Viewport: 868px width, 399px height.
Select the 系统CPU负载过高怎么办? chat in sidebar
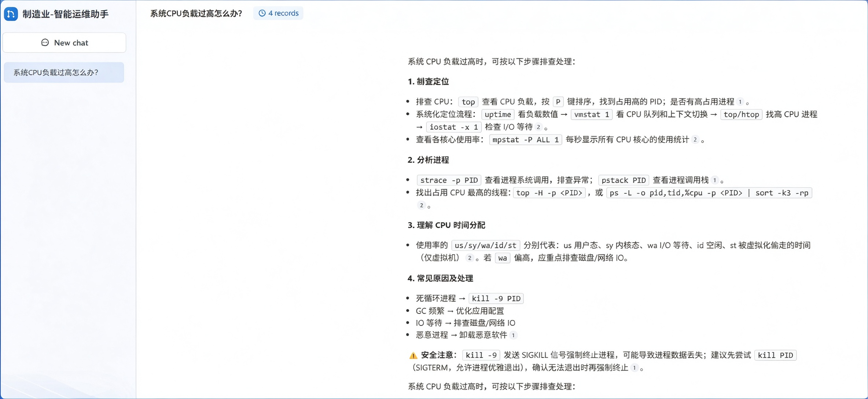[64, 72]
